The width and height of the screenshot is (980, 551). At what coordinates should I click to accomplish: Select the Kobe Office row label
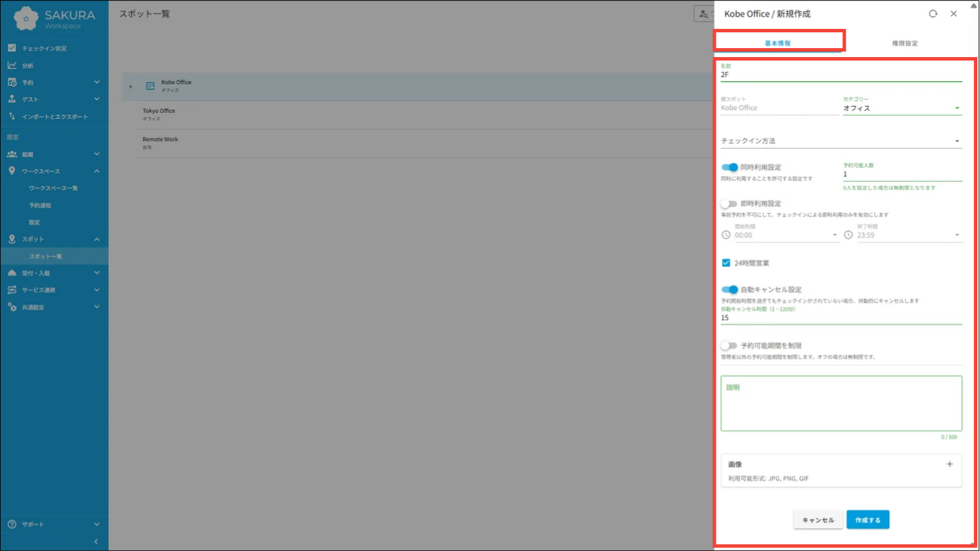coord(176,83)
